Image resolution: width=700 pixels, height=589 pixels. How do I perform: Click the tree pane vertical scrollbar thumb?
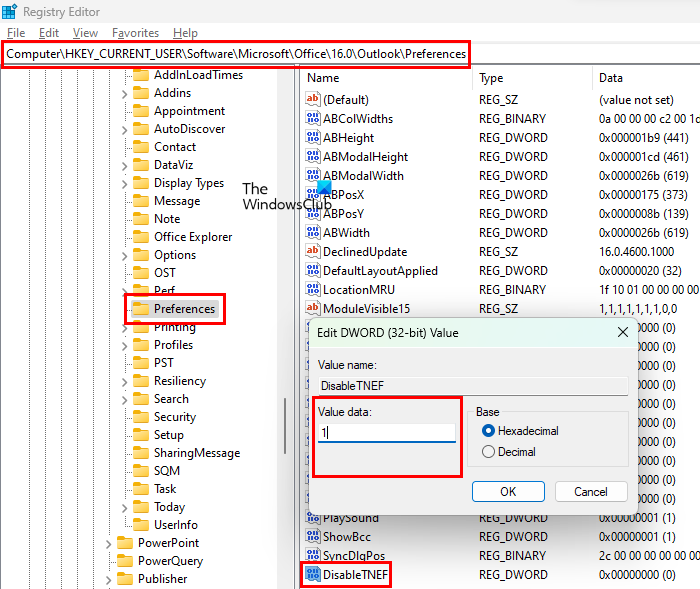pyautogui.click(x=284, y=426)
